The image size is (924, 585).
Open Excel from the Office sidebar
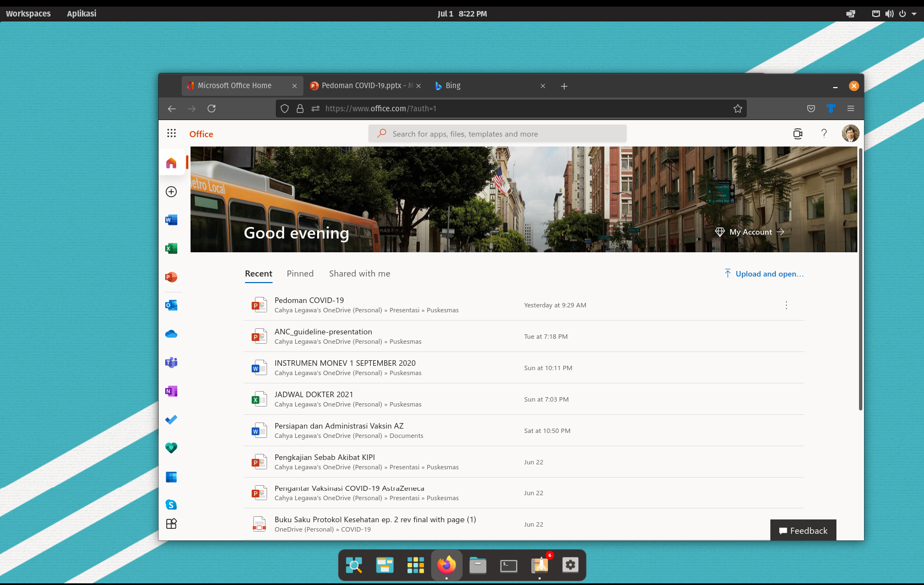(171, 248)
